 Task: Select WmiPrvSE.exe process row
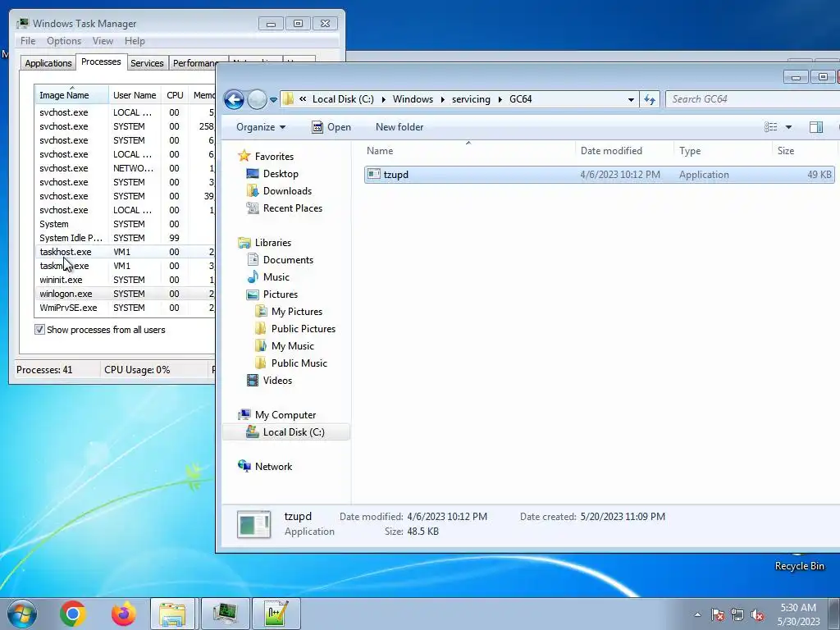coord(125,308)
